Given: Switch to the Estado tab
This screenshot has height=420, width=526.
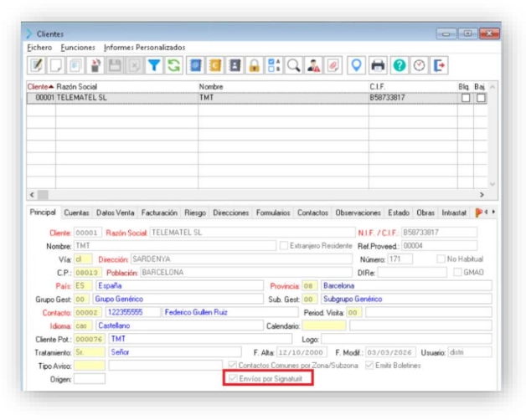Looking at the screenshot, I should coord(399,213).
